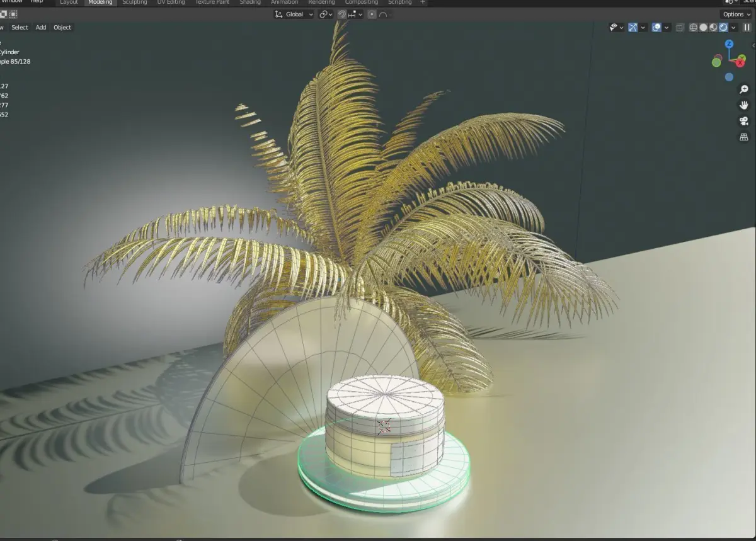
Task: Click the bright green negative Y gizmo dot
Action: (x=717, y=61)
